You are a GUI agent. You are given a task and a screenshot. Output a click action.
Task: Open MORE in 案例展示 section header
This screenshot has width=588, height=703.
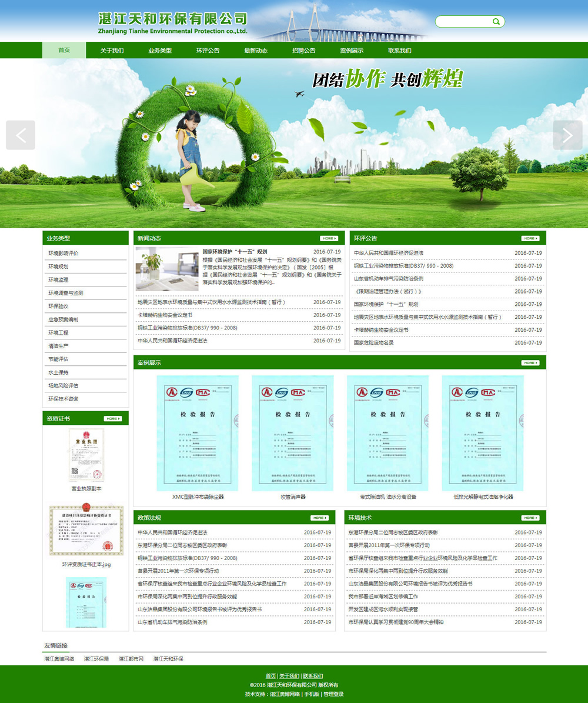pos(530,362)
